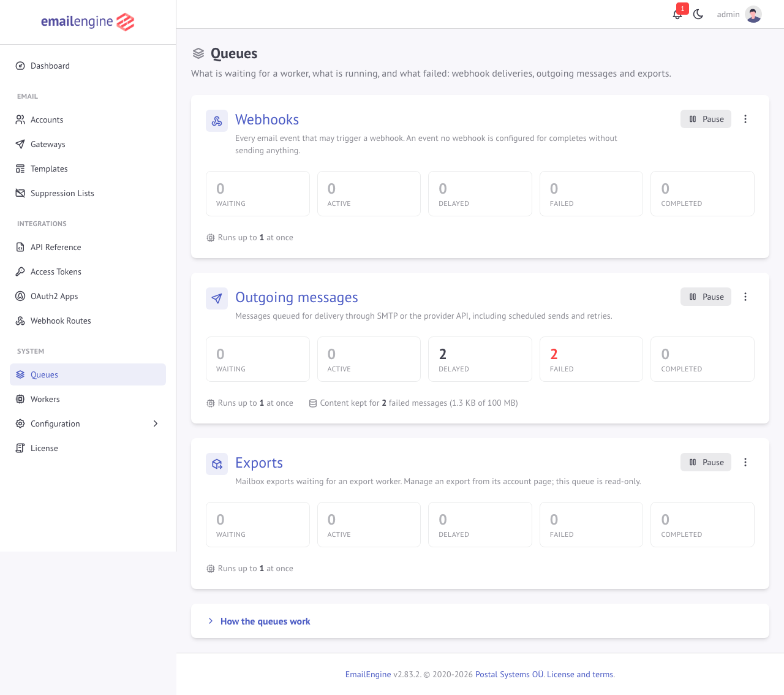The image size is (784, 695).
Task: Open Postal Systems OÜ link
Action: [x=510, y=674]
